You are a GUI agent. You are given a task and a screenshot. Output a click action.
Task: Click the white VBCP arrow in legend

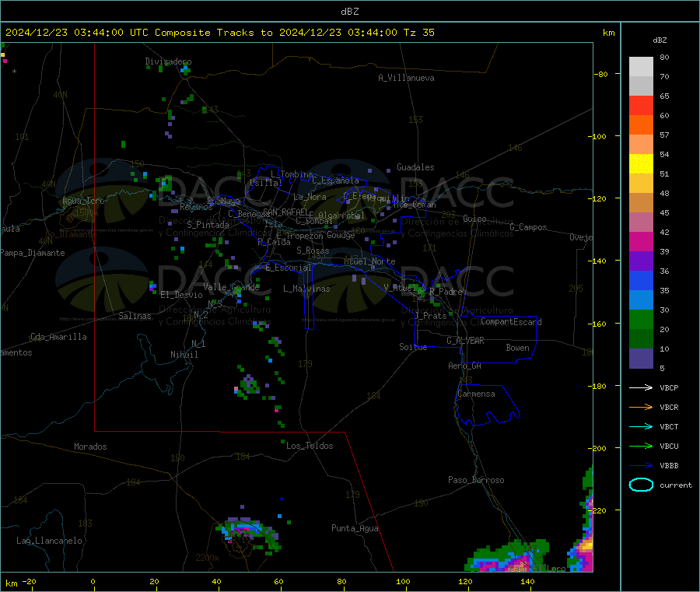click(x=641, y=387)
